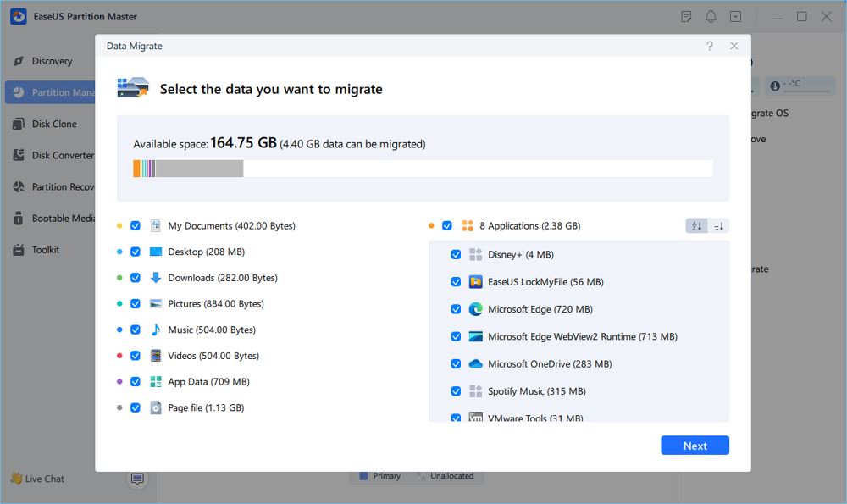
Task: Click the feedback note icon in title bar
Action: [687, 17]
